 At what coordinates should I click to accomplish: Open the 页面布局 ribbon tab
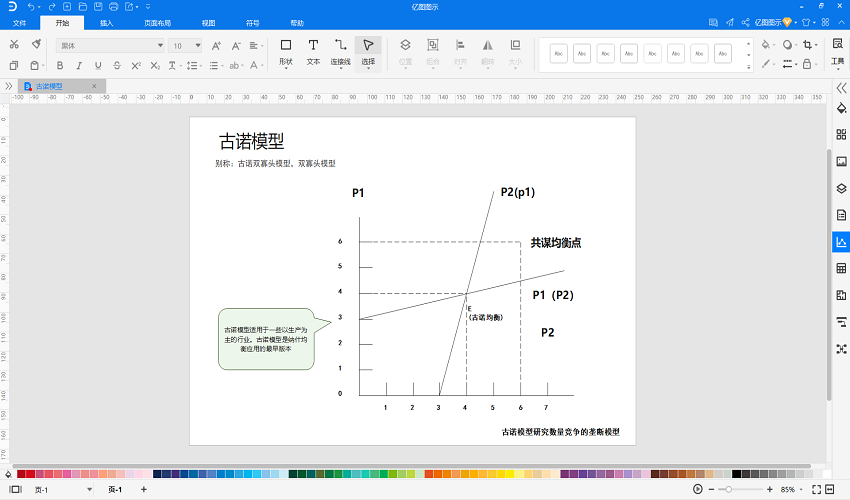157,23
